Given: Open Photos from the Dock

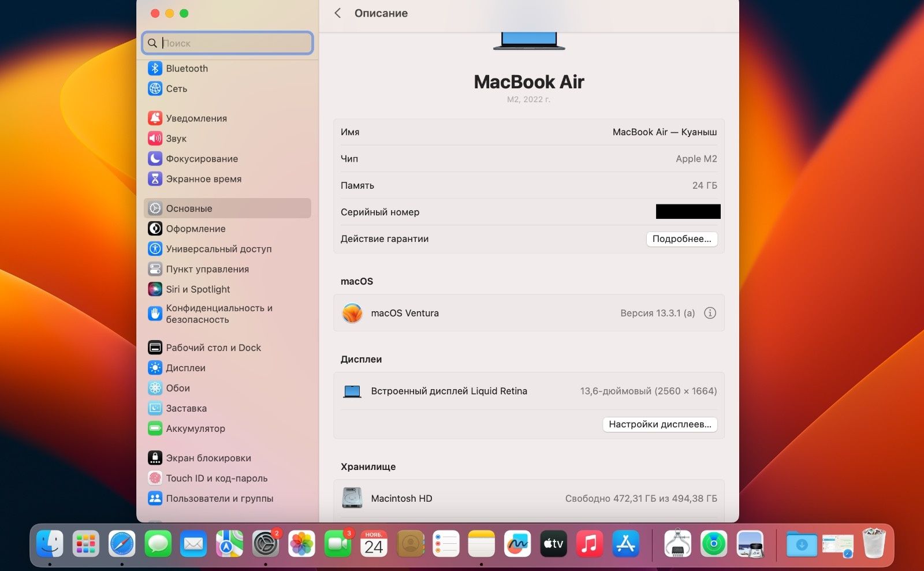Looking at the screenshot, I should tap(301, 543).
